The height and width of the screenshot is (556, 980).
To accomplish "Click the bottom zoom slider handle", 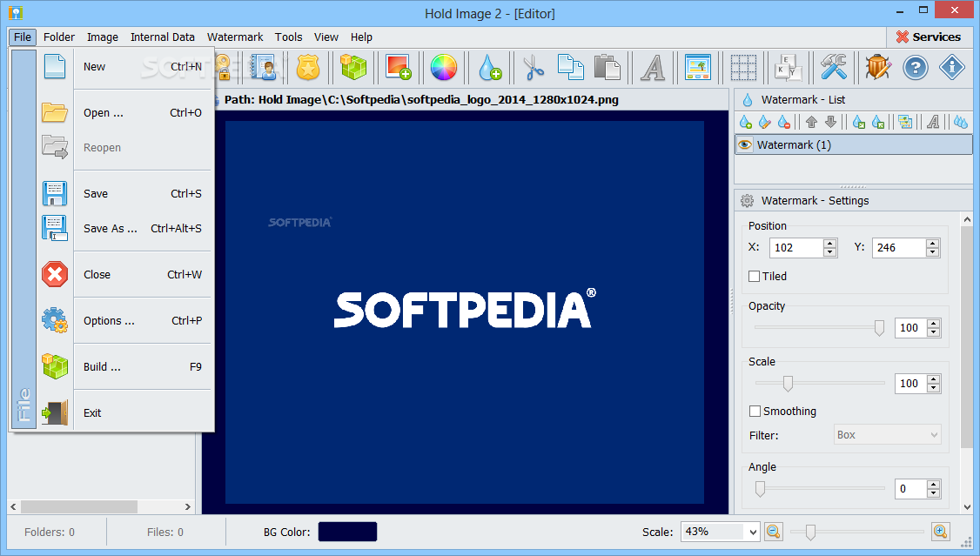I will (x=810, y=533).
